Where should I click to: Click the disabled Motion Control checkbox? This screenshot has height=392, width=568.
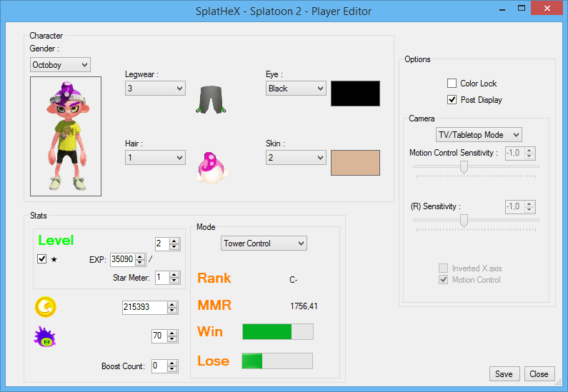tap(443, 279)
